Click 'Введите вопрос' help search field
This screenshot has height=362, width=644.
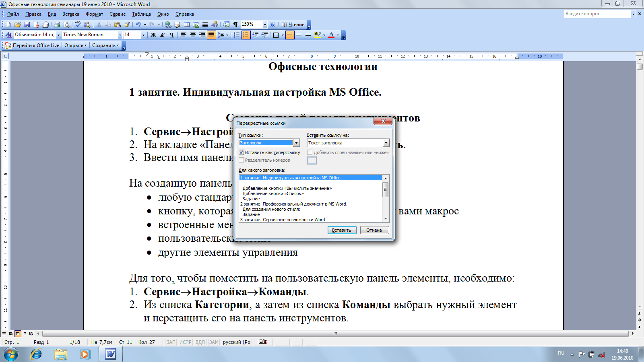point(598,14)
